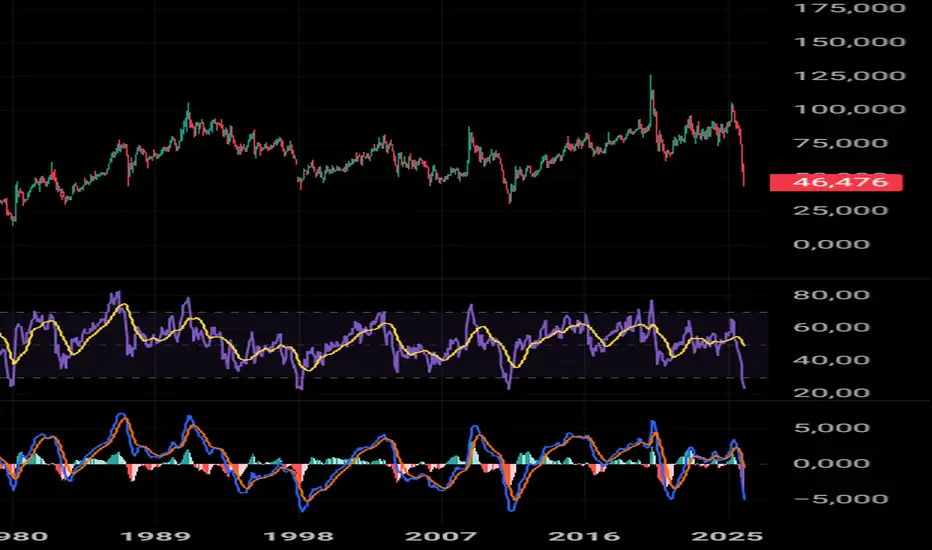Click the 80,00 RSI scale label
932x550 pixels.
(x=832, y=294)
